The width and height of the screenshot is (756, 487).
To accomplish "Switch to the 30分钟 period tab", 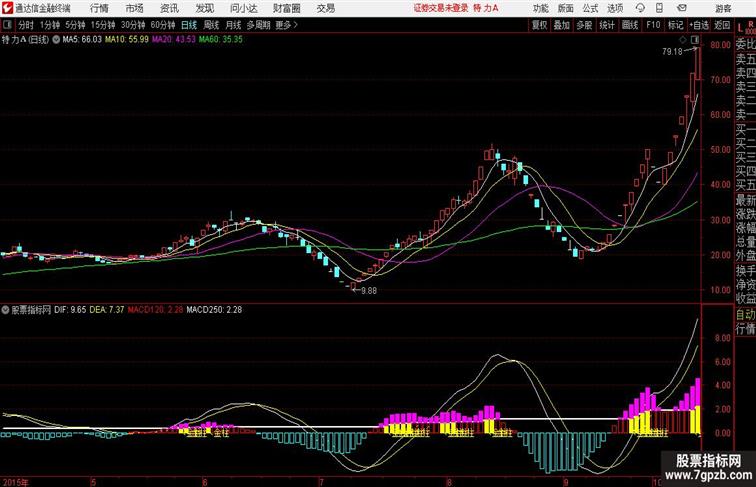I will pos(133,25).
